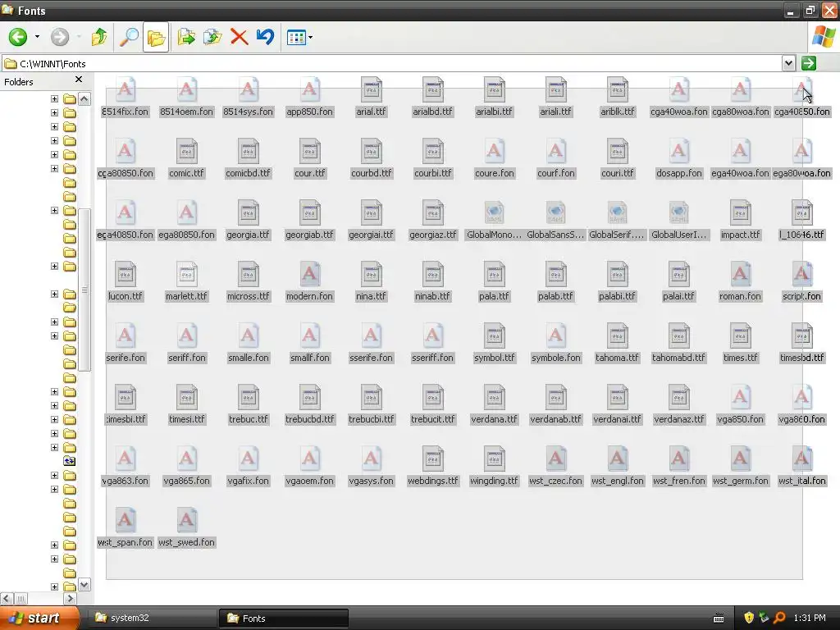
Task: Select the times.ttf font file
Action: point(741,344)
